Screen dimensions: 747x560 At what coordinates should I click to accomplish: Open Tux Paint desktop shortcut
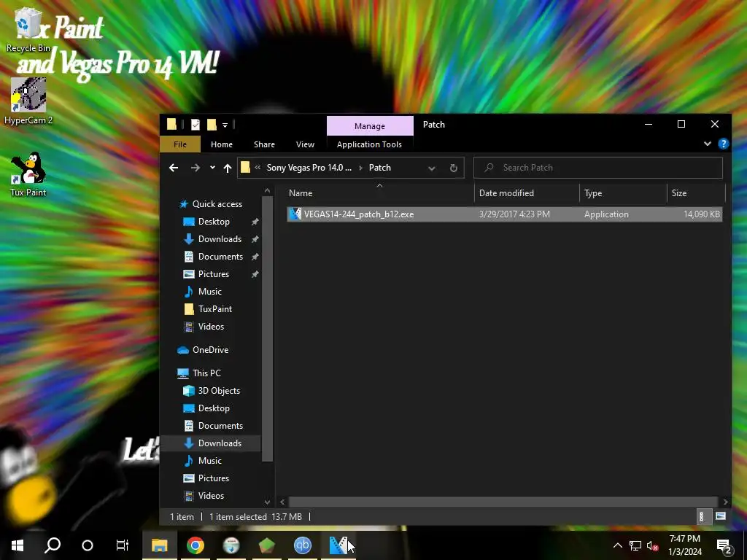[28, 174]
